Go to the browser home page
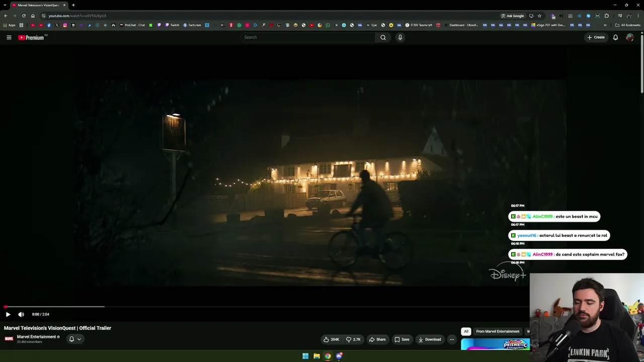 click(33, 16)
